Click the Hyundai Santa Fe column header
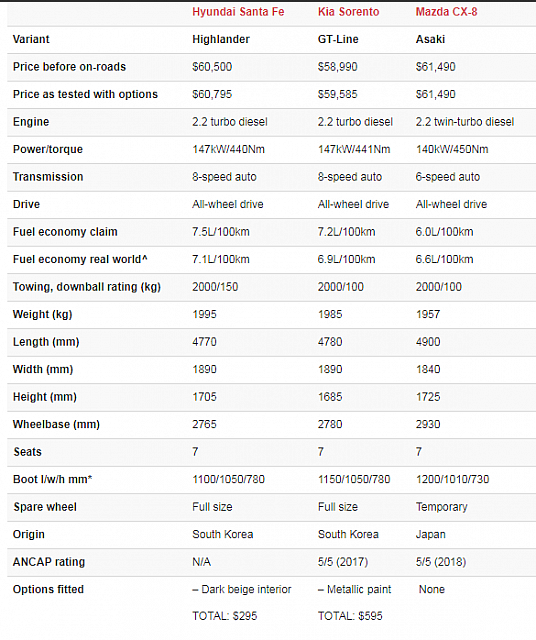This screenshot has height=640, width=536. coord(238,12)
